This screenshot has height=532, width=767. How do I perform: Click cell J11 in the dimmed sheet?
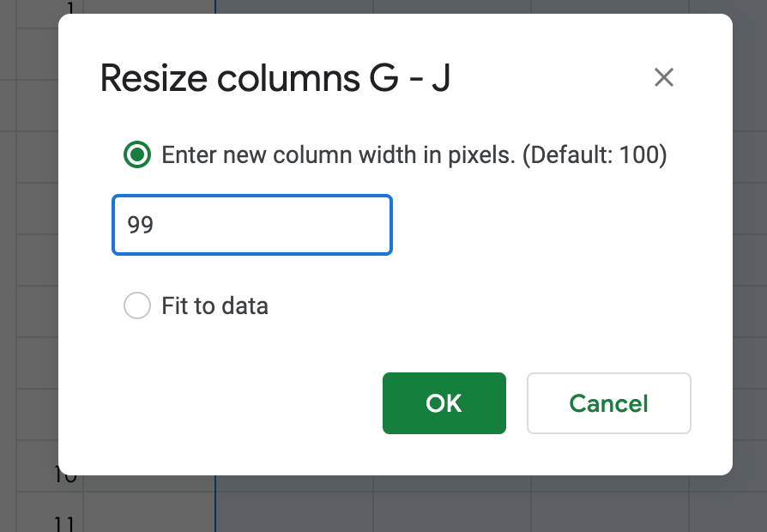[x=729, y=517]
